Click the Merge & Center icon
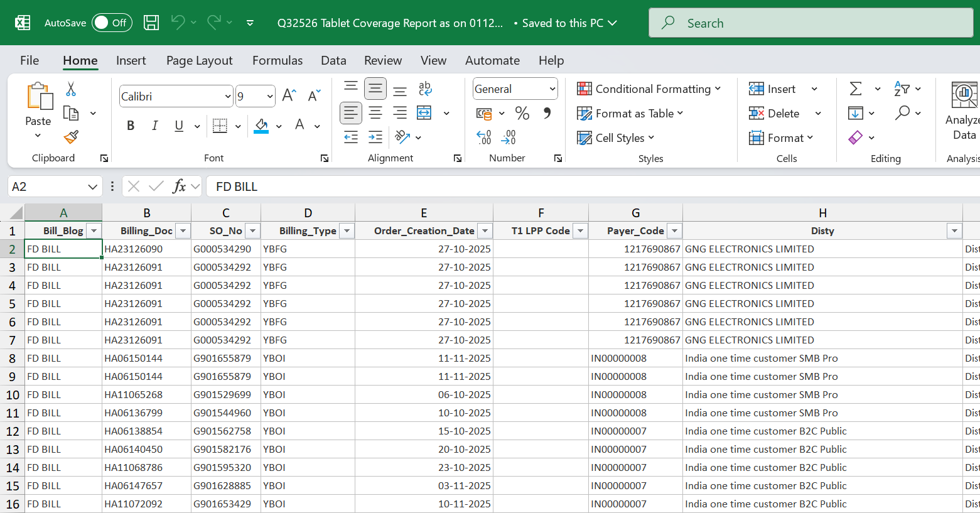 [424, 113]
